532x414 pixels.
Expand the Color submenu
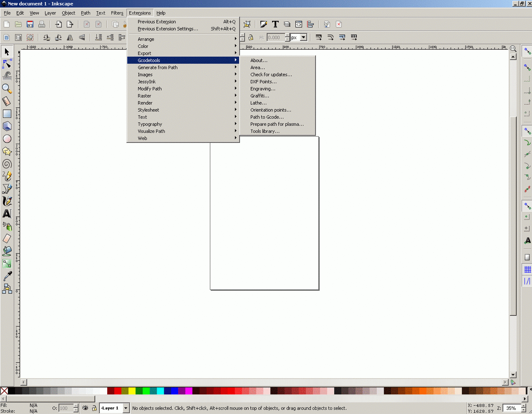(183, 46)
